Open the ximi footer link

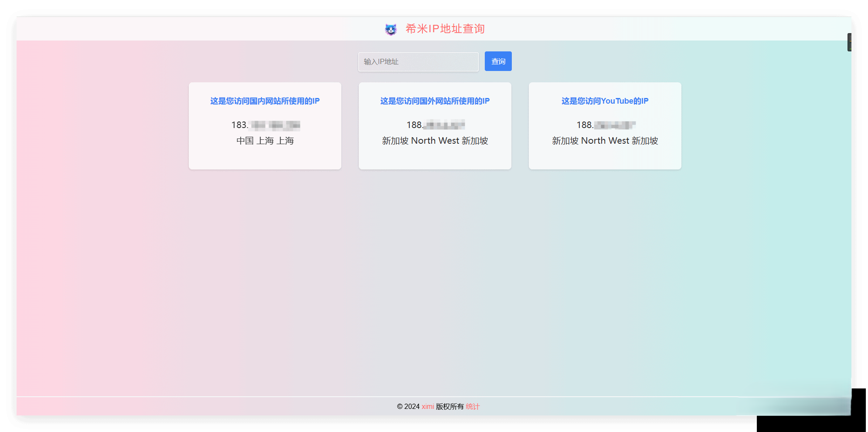[x=428, y=406]
